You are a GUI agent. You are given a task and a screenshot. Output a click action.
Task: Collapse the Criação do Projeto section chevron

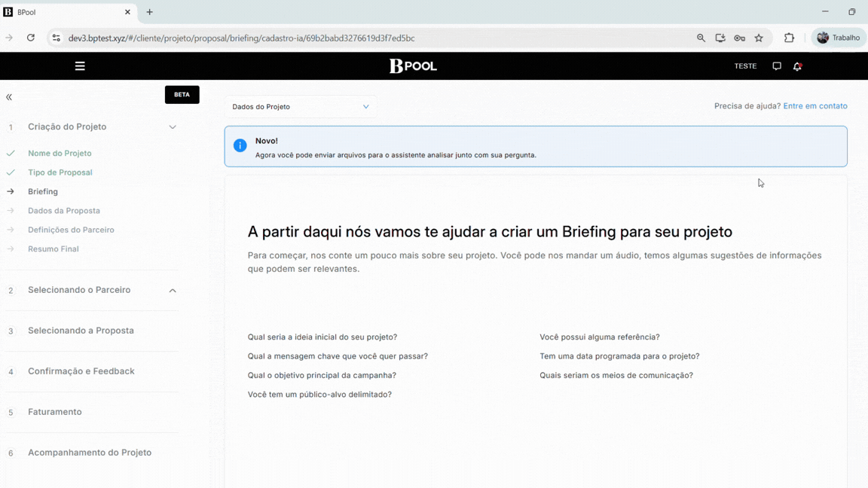(x=173, y=127)
